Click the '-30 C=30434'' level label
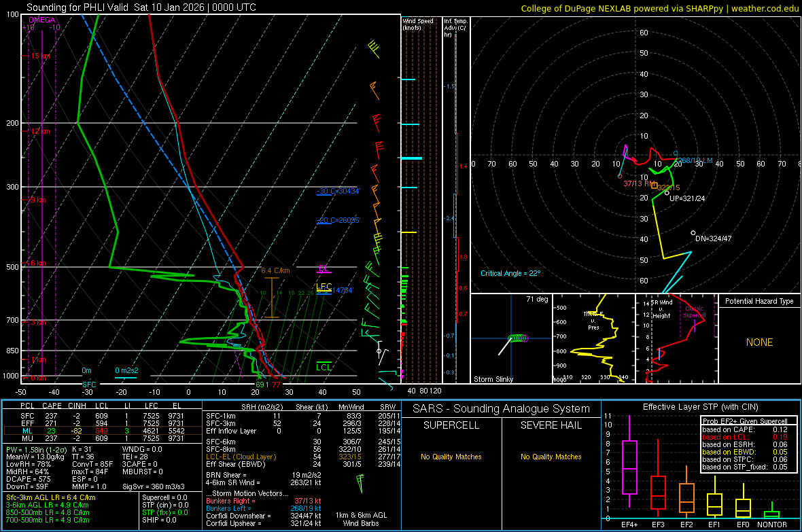This screenshot has height=532, width=802. tap(338, 192)
